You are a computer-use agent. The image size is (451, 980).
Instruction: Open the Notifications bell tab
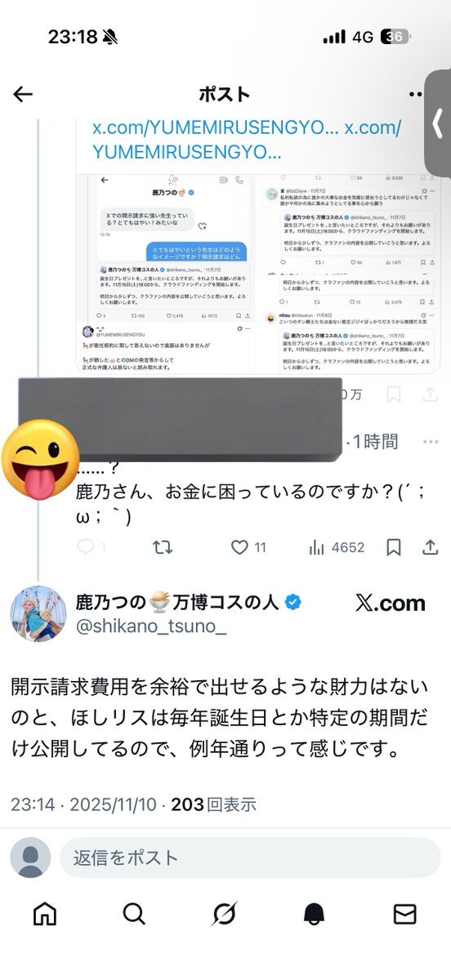coord(315,914)
